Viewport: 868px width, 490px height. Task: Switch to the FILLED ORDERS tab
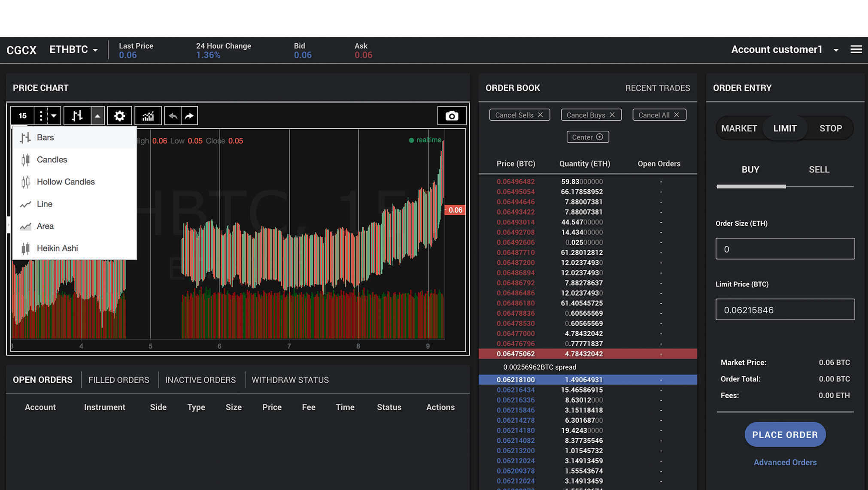pos(119,380)
